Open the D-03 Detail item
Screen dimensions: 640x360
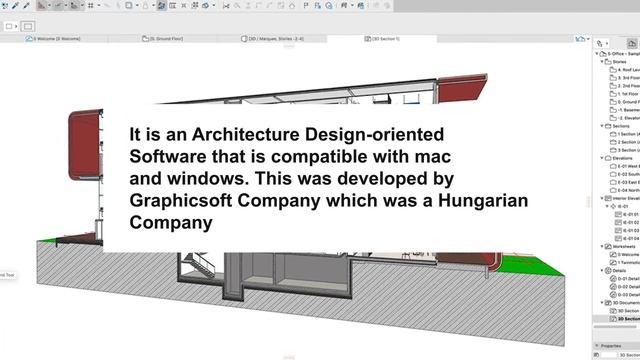click(624, 295)
